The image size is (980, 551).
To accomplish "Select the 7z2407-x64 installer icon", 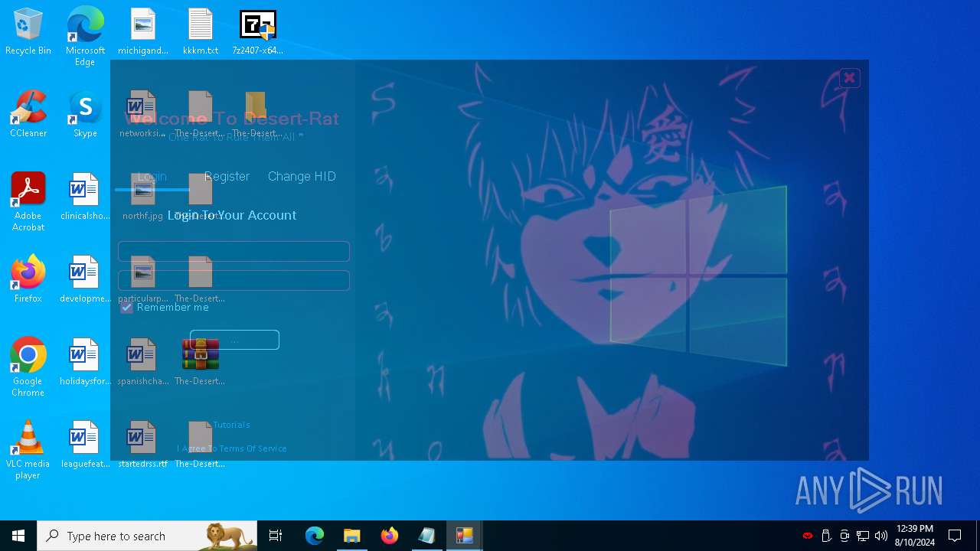I will click(258, 32).
